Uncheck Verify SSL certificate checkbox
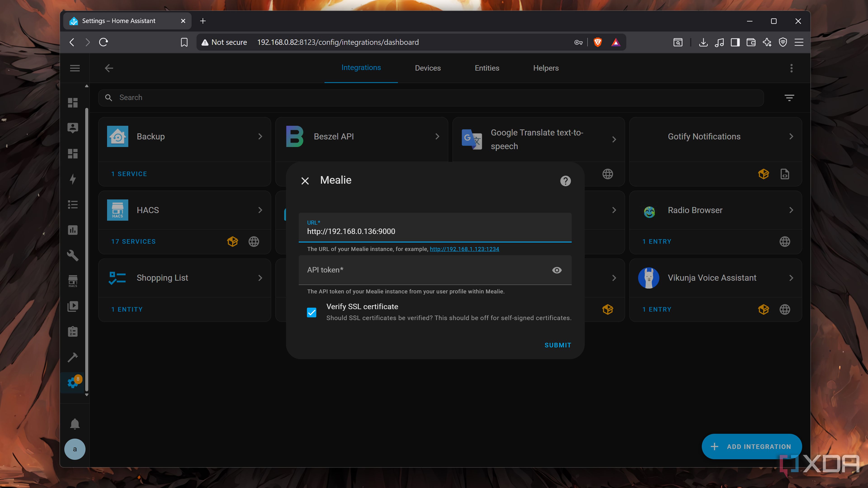 311,312
